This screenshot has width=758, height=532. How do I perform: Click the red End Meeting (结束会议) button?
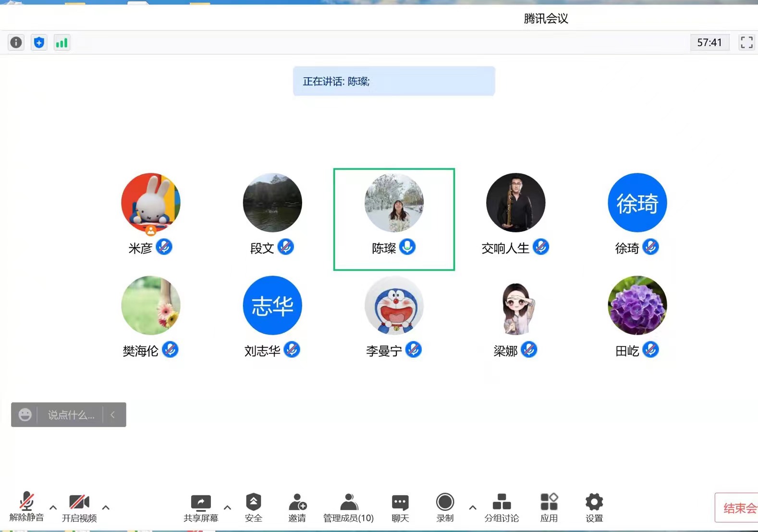[737, 508]
